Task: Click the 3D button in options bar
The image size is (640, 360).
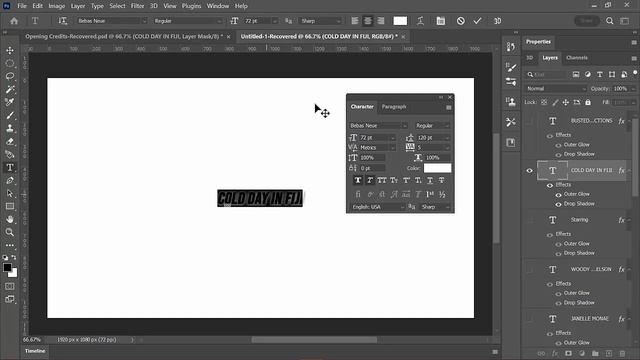Action: click(x=497, y=21)
